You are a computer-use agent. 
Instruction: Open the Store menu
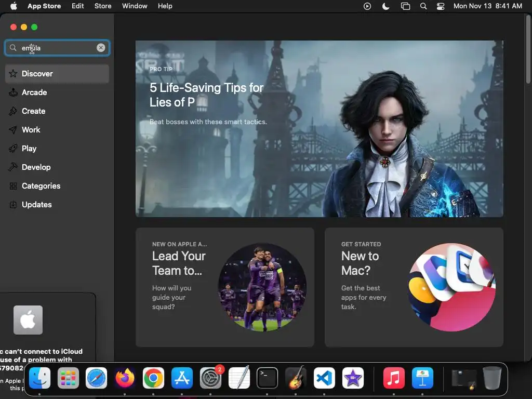(x=103, y=6)
